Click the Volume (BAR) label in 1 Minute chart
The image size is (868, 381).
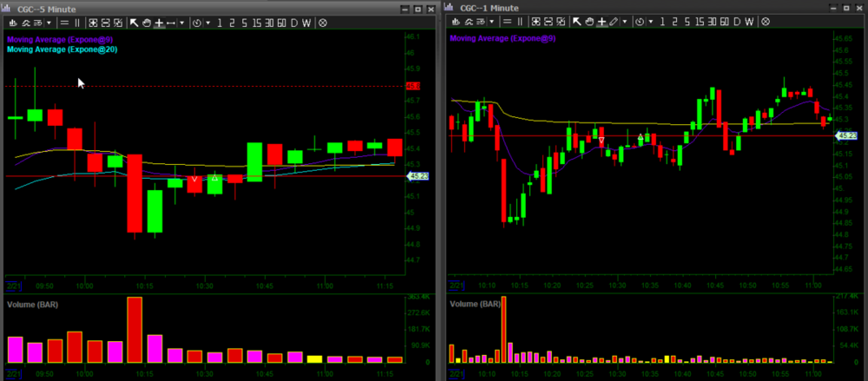coord(475,305)
